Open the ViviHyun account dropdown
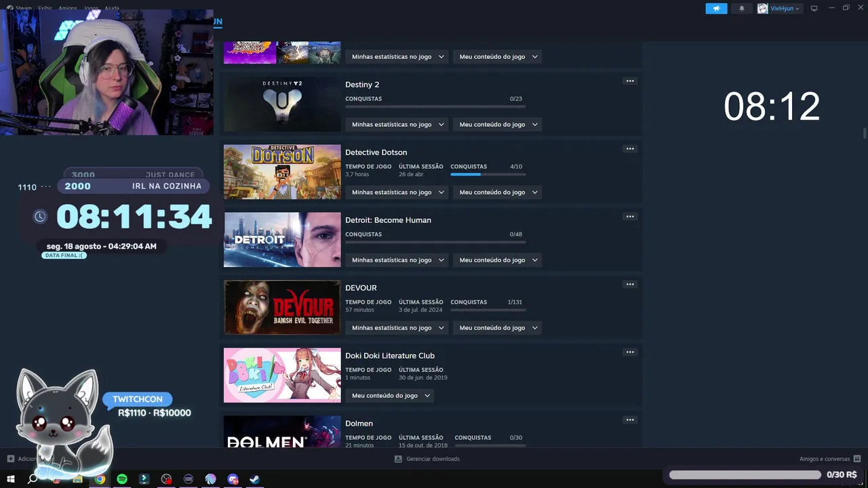The width and height of the screenshot is (868, 488). (779, 9)
